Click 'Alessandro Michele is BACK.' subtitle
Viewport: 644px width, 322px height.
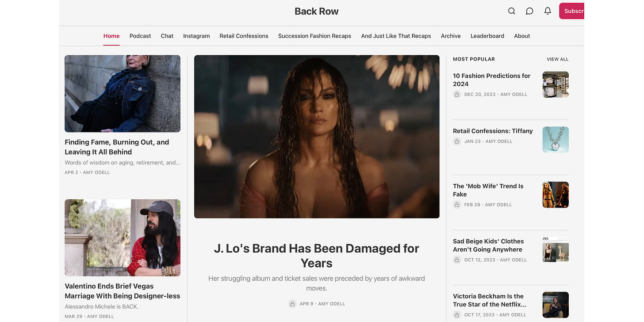point(102,307)
